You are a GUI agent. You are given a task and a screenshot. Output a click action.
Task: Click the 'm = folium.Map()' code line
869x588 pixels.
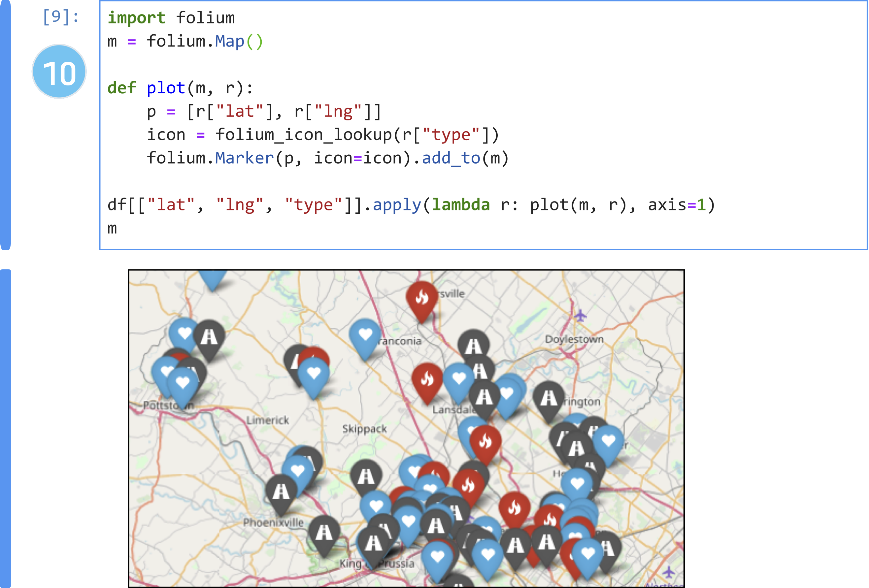click(185, 41)
